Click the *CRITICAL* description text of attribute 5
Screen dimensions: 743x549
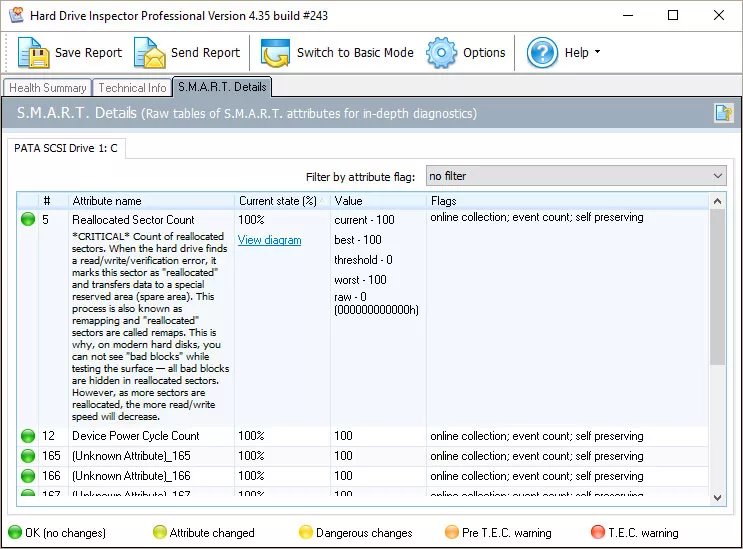click(150, 326)
